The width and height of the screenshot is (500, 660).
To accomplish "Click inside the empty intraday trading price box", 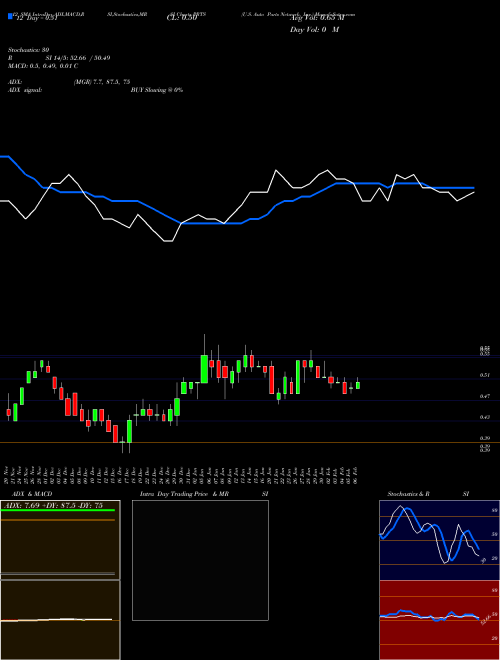I will [200, 560].
